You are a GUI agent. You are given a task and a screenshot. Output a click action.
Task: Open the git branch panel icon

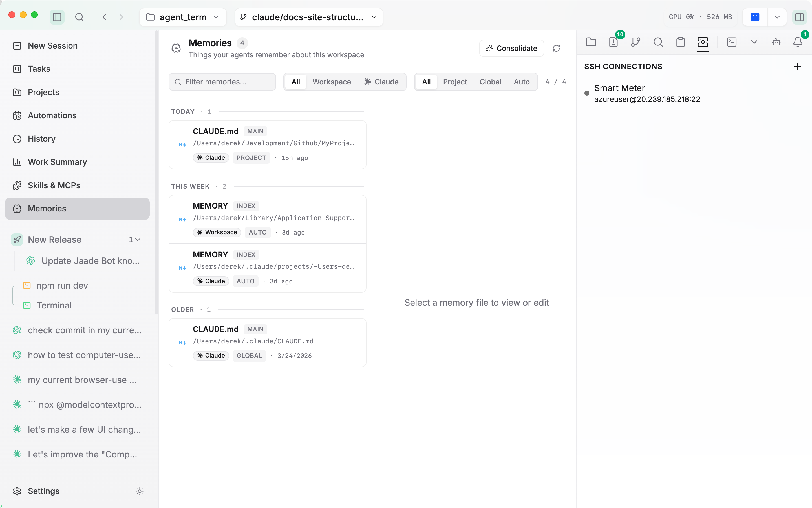tap(636, 42)
